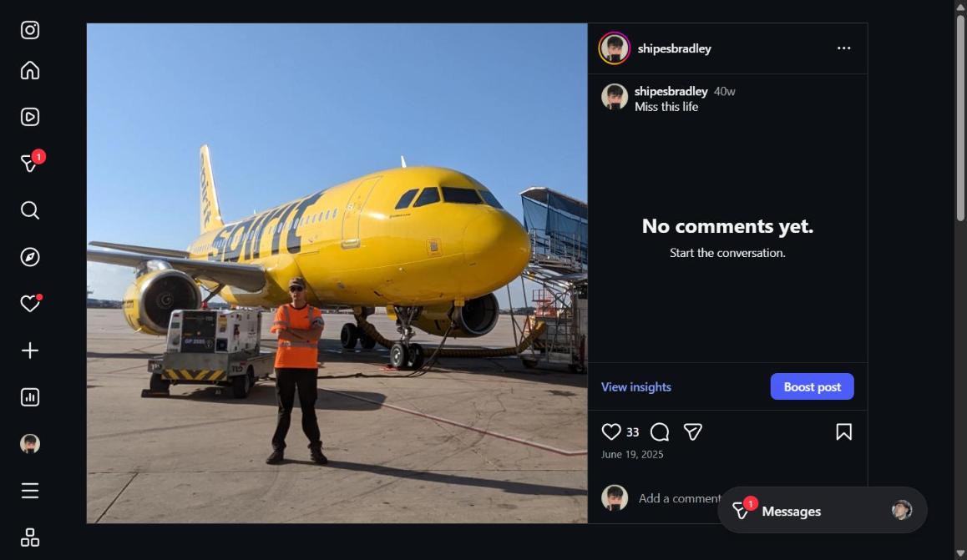
Task: Save the post with the bookmark icon
Action: (843, 431)
